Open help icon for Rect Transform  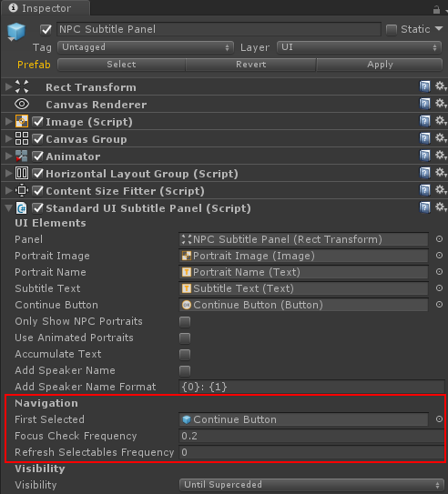424,86
